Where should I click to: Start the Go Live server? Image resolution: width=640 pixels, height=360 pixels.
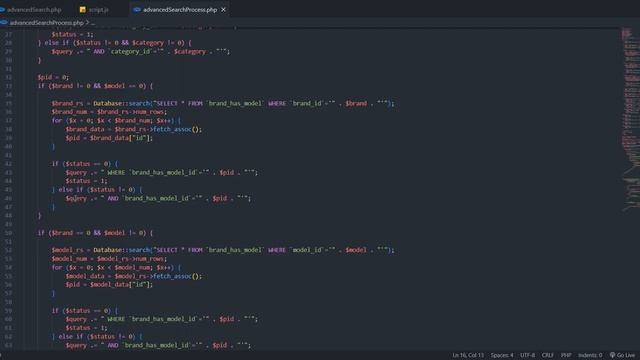click(622, 355)
